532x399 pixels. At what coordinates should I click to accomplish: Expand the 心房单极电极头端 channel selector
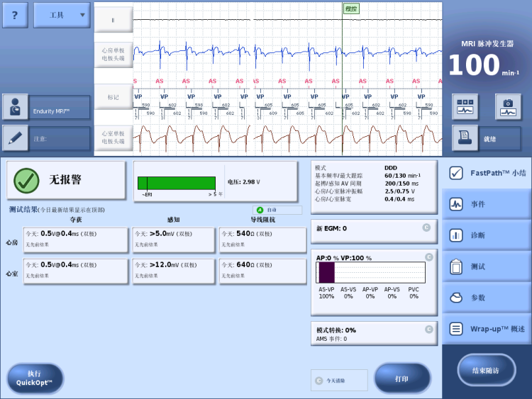pos(113,55)
